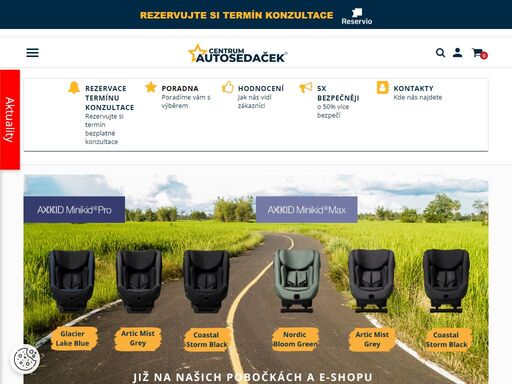Click the Centrum Autosedaček logo
This screenshot has height=384, width=512.
tap(238, 53)
